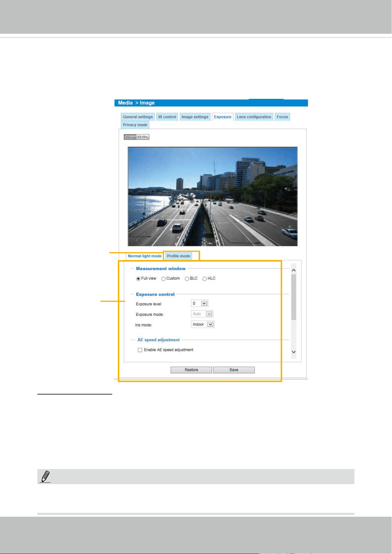Click the Save button
The image size is (392, 554).
click(234, 370)
